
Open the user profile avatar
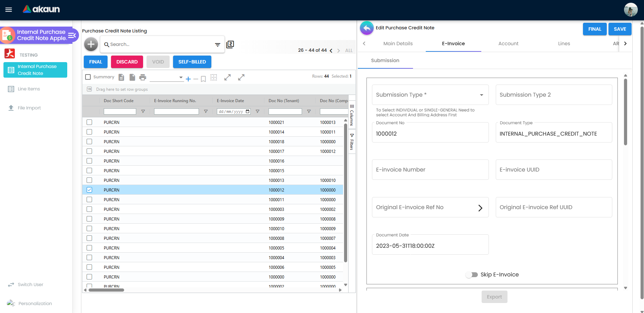[631, 10]
